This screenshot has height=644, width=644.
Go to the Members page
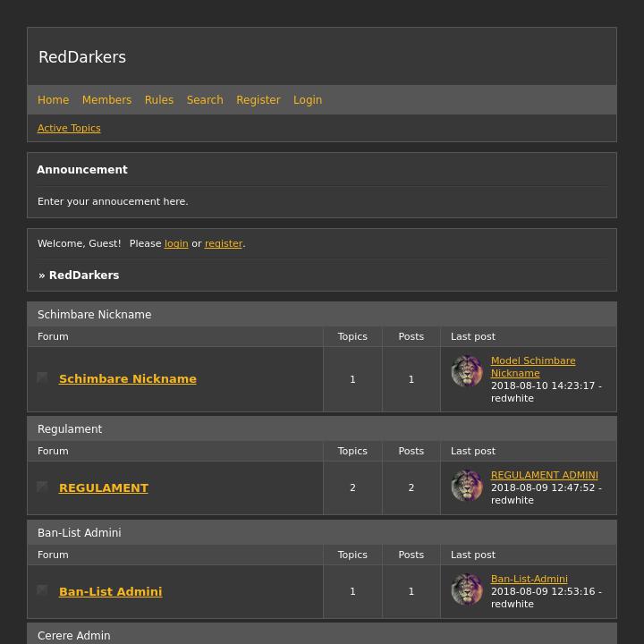point(106,100)
